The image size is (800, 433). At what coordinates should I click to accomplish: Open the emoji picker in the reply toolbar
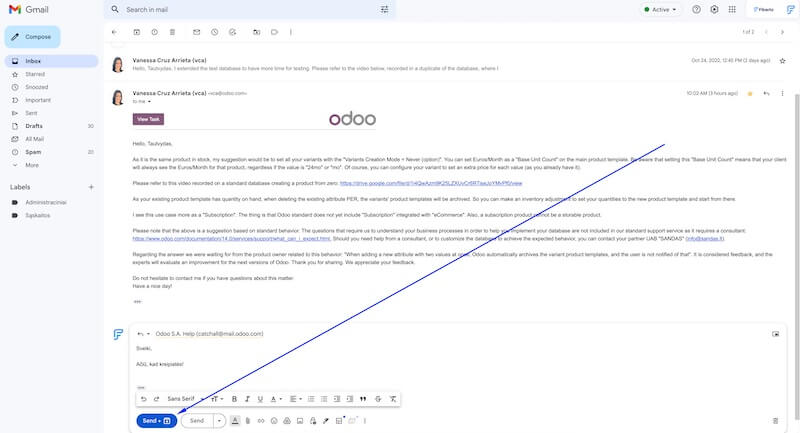[x=274, y=421]
